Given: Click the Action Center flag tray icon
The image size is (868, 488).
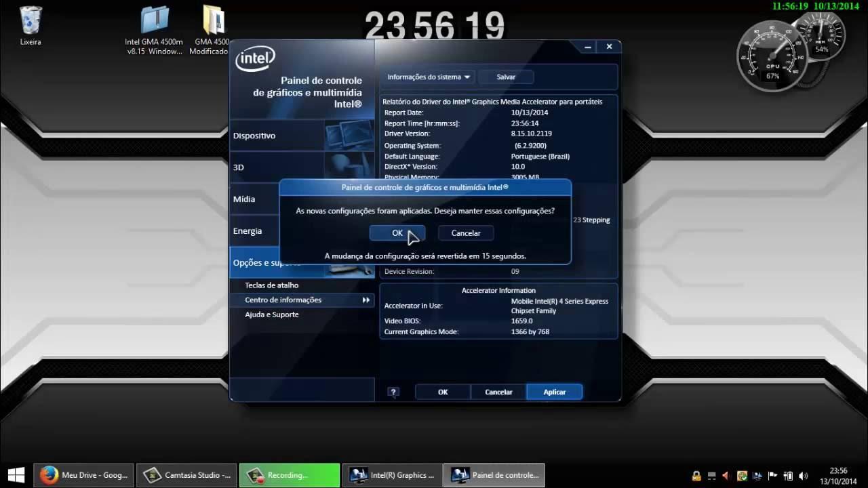Looking at the screenshot, I should click(773, 476).
